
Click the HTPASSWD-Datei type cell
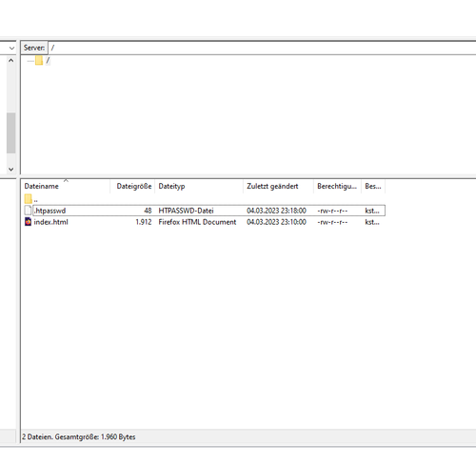coord(186,211)
